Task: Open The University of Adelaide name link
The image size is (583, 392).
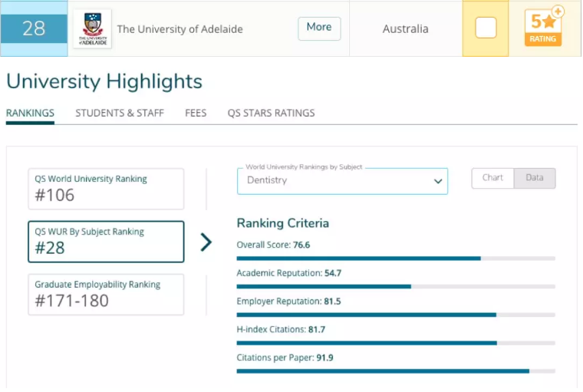Action: (x=180, y=29)
